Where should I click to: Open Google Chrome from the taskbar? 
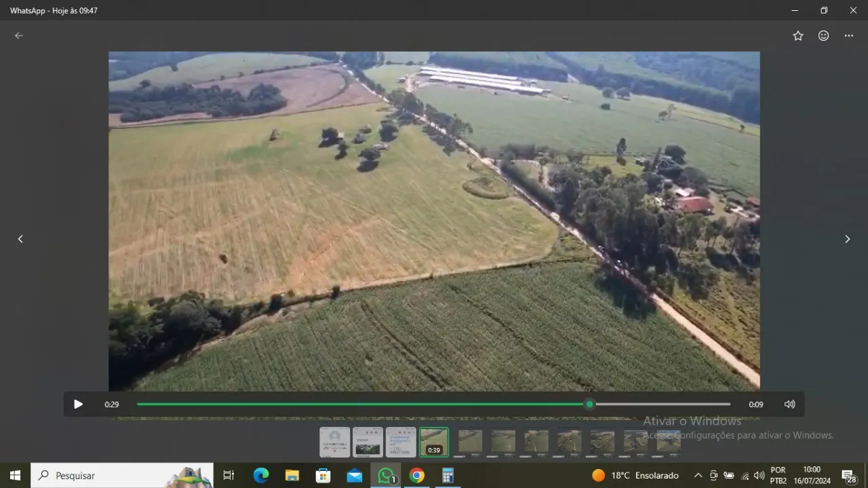(417, 476)
